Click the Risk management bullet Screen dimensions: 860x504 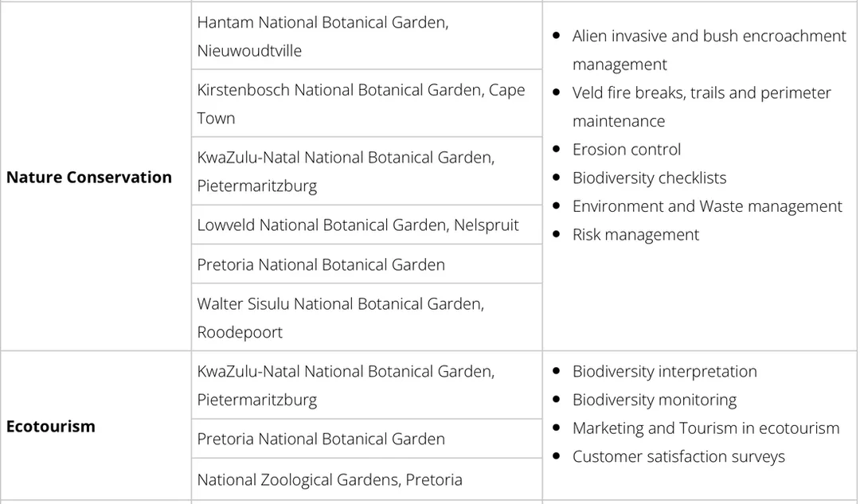(635, 235)
